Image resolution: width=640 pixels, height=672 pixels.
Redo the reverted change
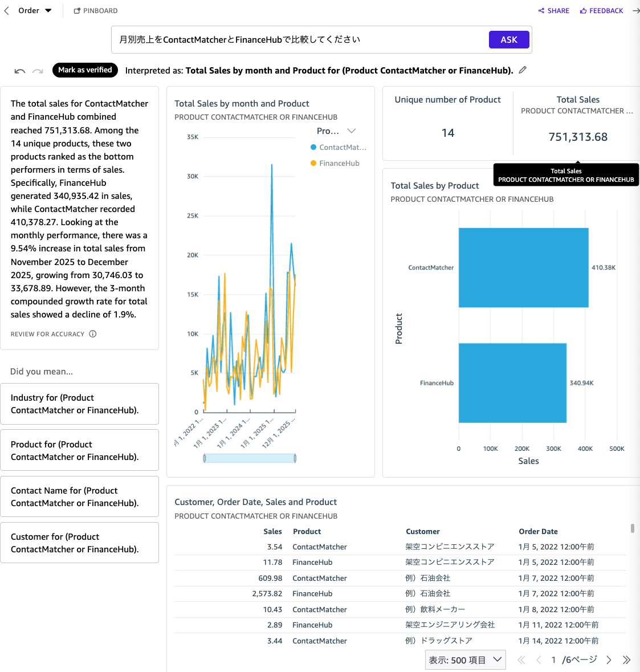38,70
